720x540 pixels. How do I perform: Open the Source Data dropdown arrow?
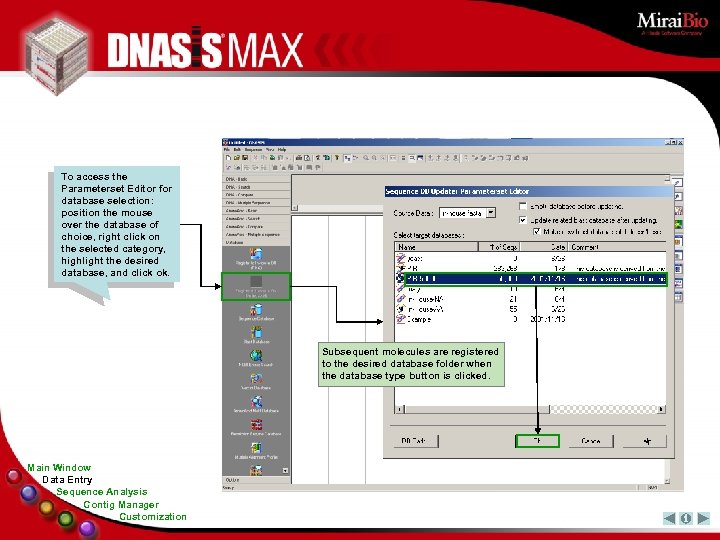(x=491, y=213)
